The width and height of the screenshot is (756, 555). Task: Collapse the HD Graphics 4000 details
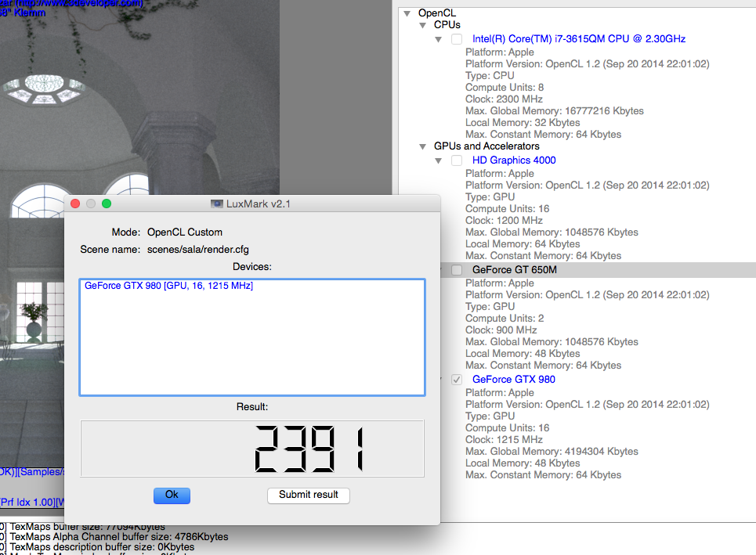438,161
